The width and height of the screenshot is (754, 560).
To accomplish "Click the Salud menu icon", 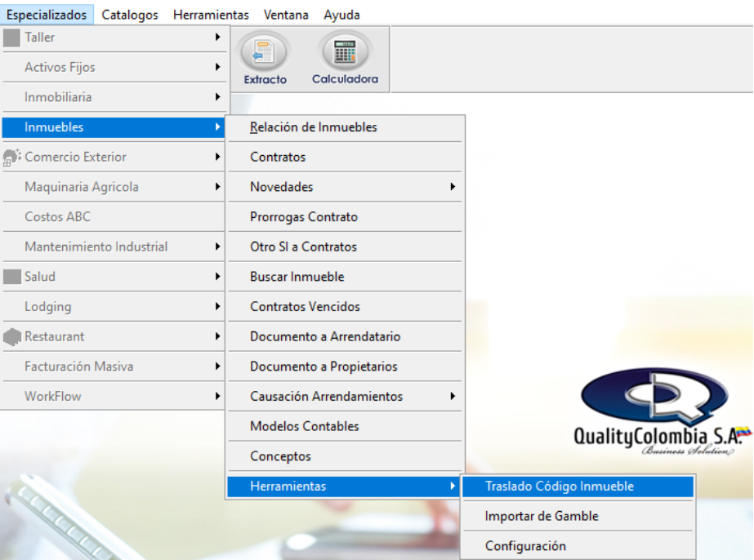I will pos(12,277).
